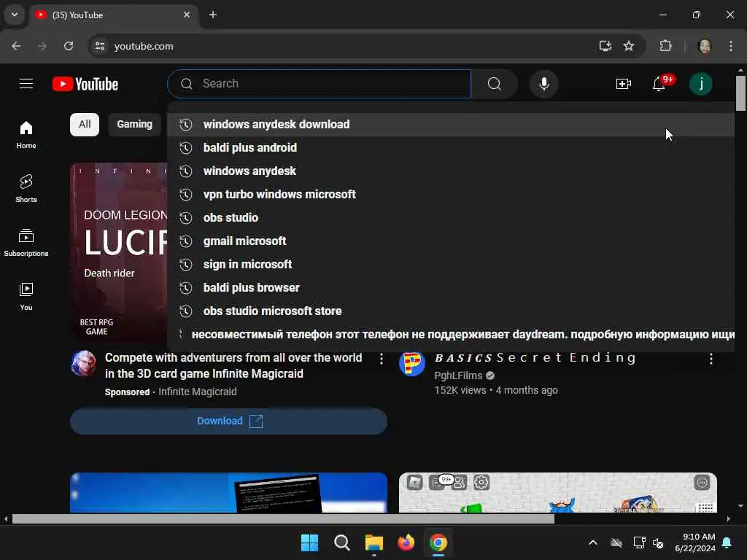Start voice search with the microphone
The width and height of the screenshot is (747, 560).
click(x=543, y=84)
